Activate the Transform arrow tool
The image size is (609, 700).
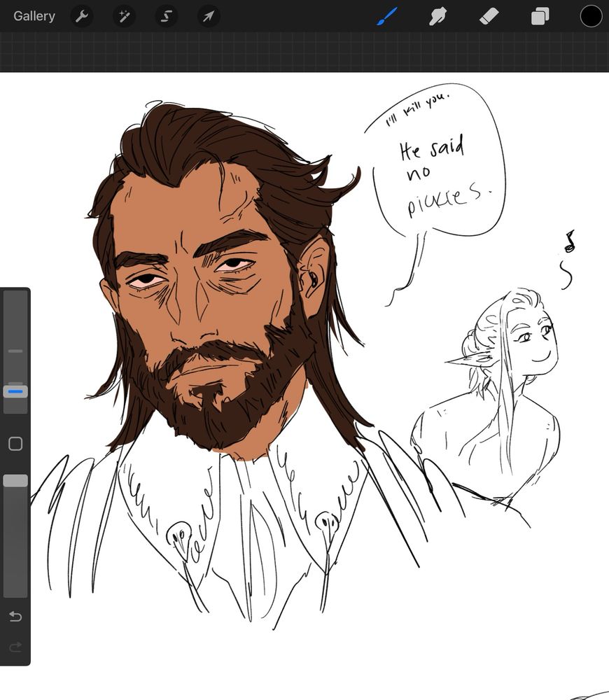[x=208, y=17]
